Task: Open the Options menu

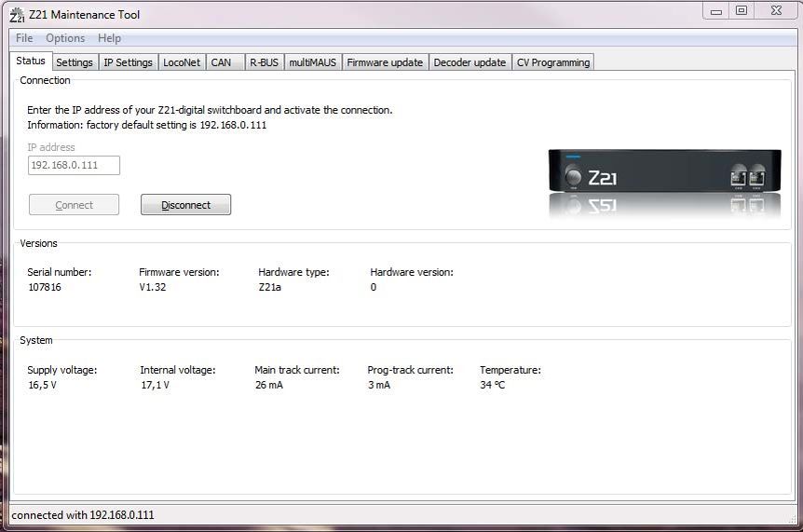Action: 65,38
